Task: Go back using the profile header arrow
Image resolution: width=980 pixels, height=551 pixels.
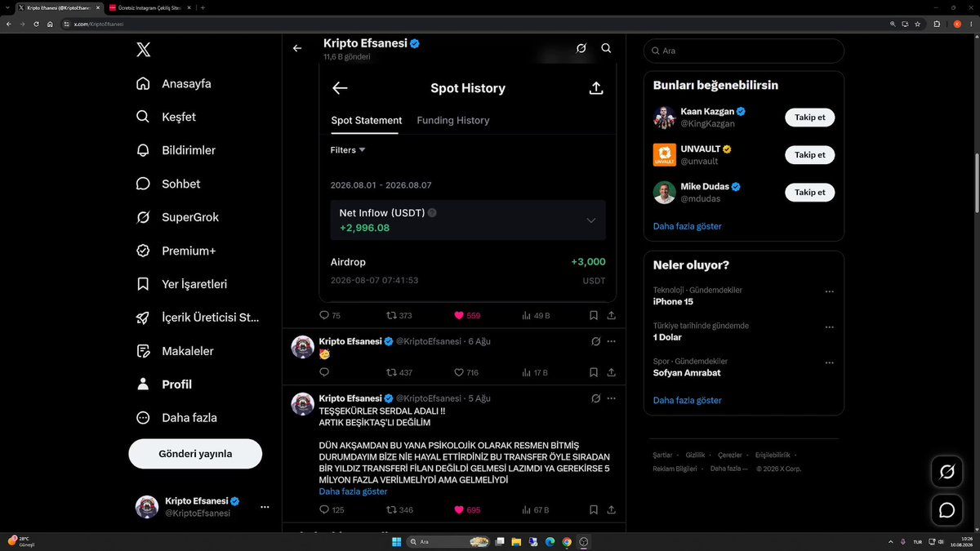Action: [x=297, y=48]
